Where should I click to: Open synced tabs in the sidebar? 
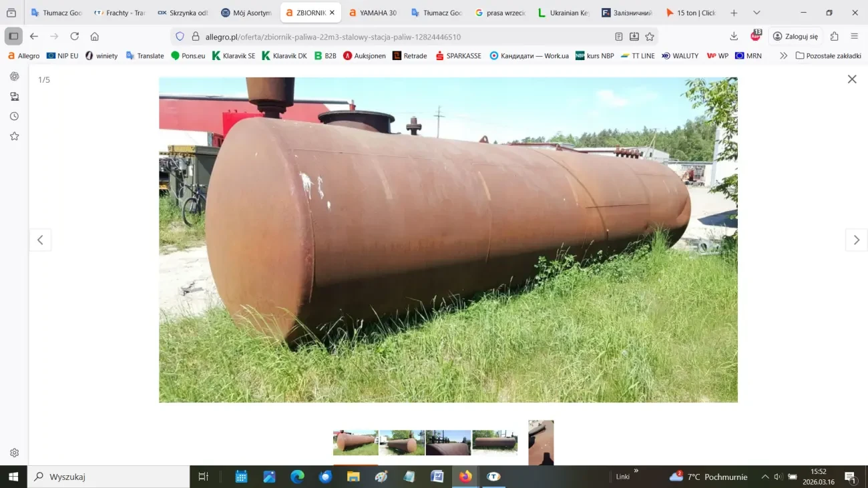[x=14, y=97]
